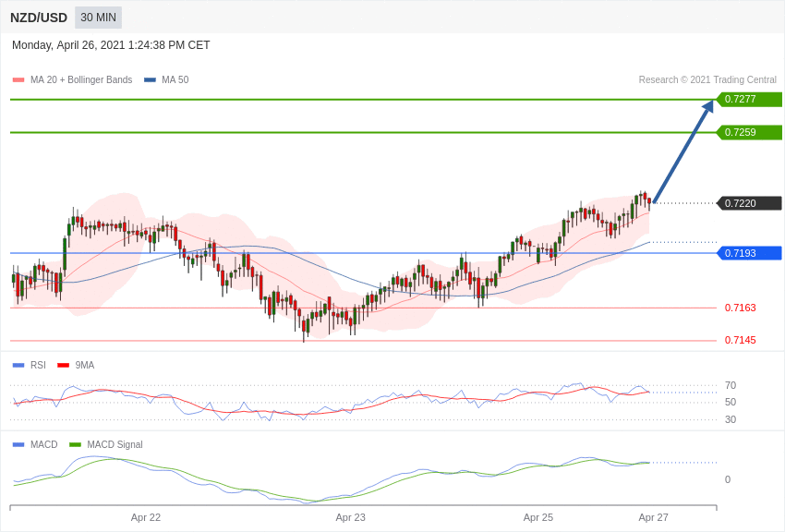Click the blue upward forecast arrow head
The height and width of the screenshot is (532, 785).
(x=707, y=107)
